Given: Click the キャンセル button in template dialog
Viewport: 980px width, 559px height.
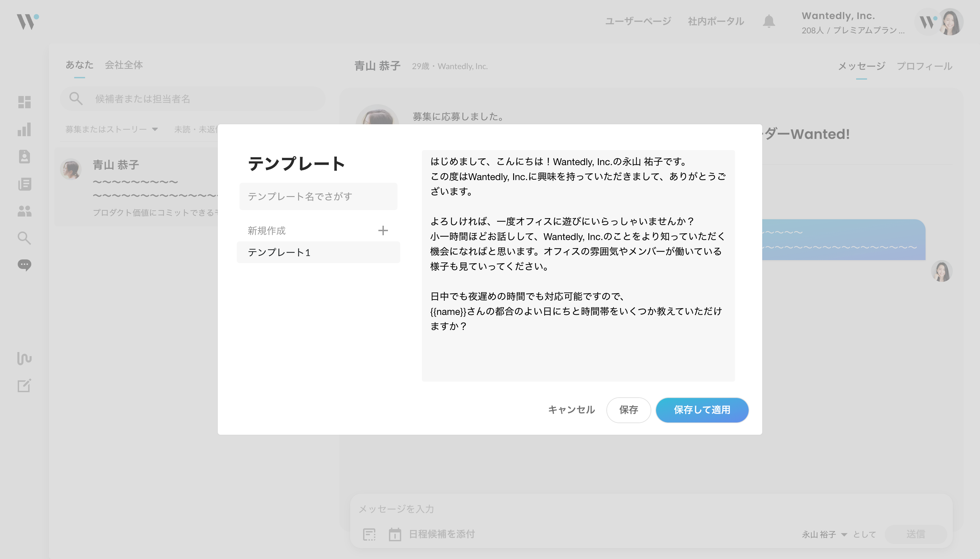Looking at the screenshot, I should (x=571, y=410).
